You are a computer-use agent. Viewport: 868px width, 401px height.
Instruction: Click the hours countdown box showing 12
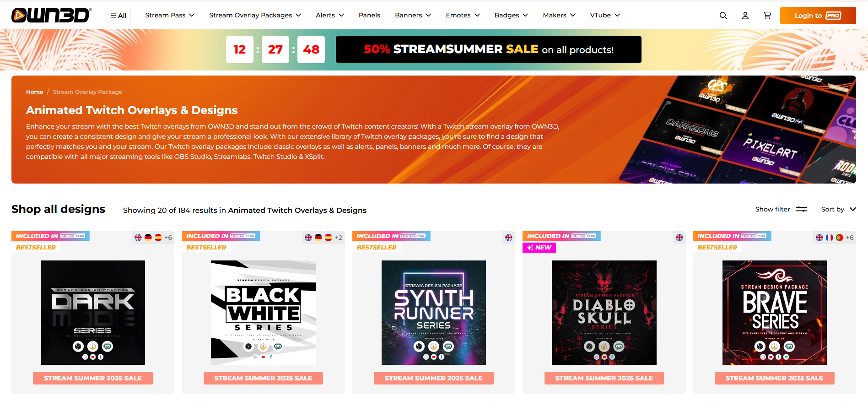(x=240, y=49)
